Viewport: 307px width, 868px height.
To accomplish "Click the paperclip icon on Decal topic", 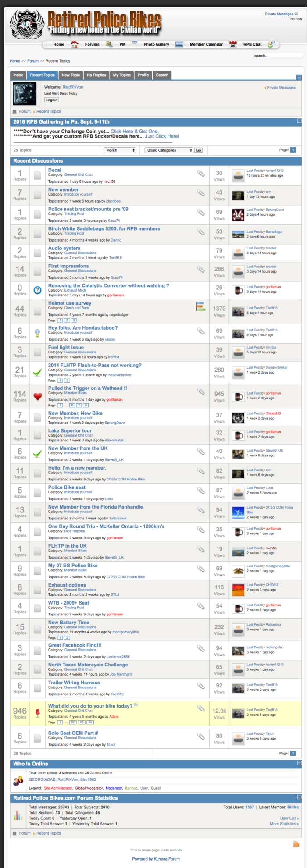I will [201, 174].
